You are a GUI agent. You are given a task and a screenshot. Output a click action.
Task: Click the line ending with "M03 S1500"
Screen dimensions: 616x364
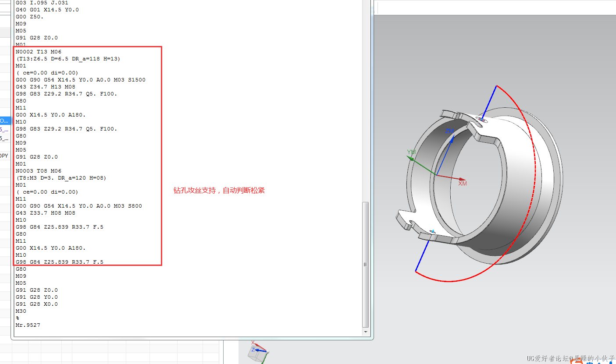coord(81,80)
